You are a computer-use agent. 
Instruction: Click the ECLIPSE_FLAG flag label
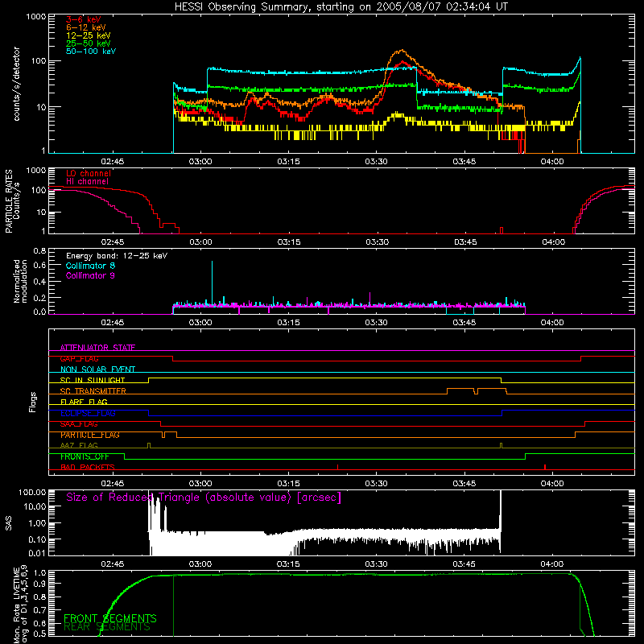(x=88, y=413)
